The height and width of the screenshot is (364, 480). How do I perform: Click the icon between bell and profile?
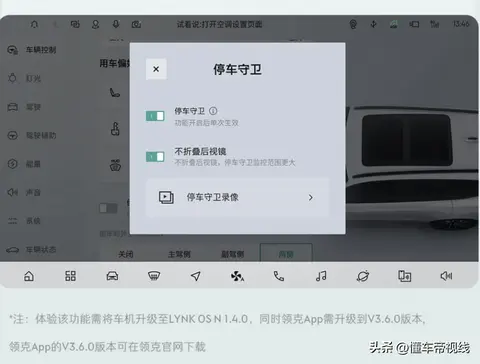[75, 24]
